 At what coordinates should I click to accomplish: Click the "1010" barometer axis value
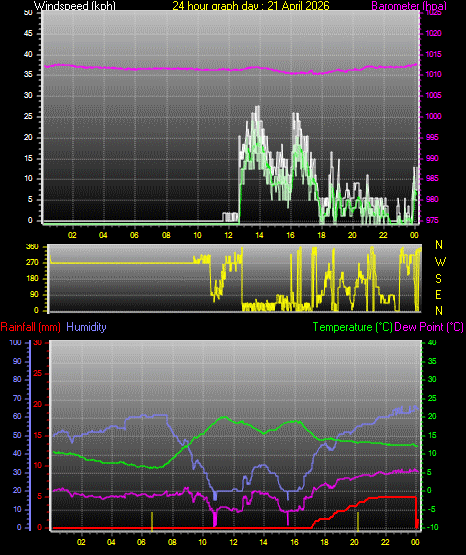coord(433,75)
